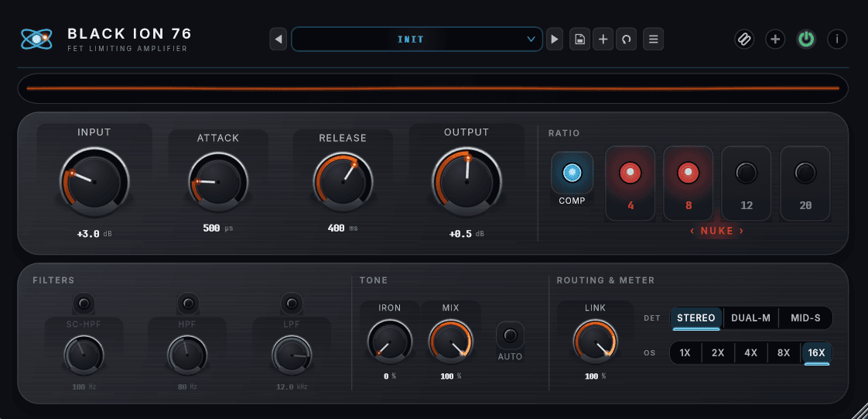Select DUAL-M detection mode

click(x=750, y=318)
